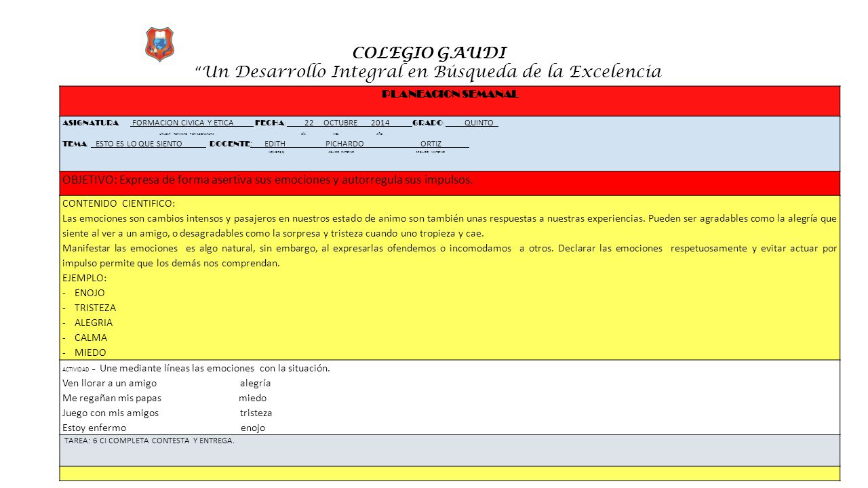
Task: Click the lowercase emotion word 'miedo'
Action: pos(252,398)
